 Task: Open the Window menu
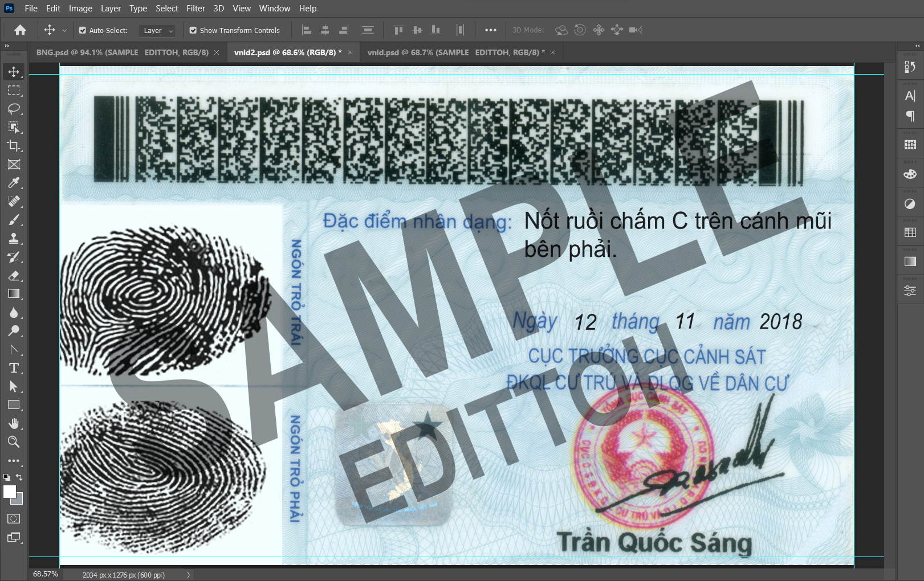coord(275,9)
